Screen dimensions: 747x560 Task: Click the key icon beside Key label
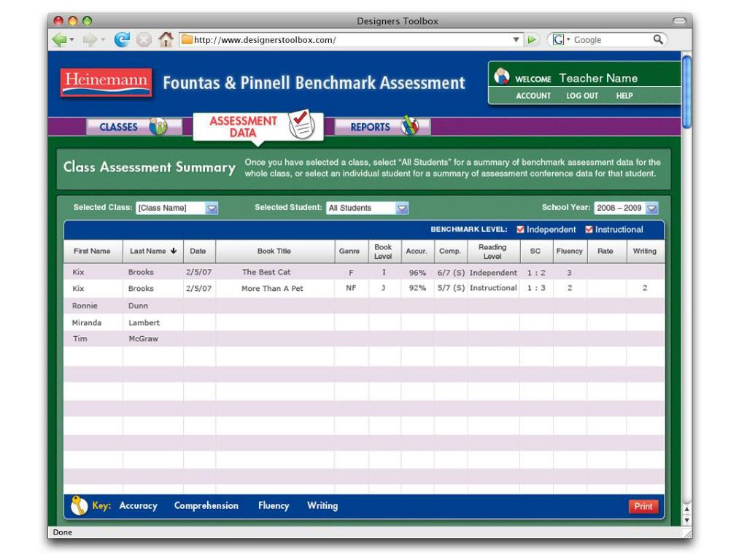[79, 505]
